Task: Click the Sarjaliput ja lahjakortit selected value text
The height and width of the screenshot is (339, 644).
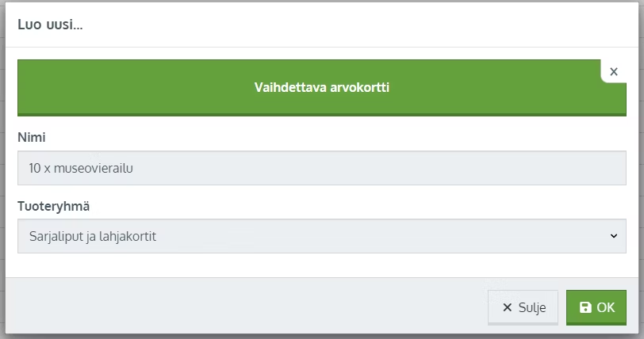Action: [x=93, y=236]
